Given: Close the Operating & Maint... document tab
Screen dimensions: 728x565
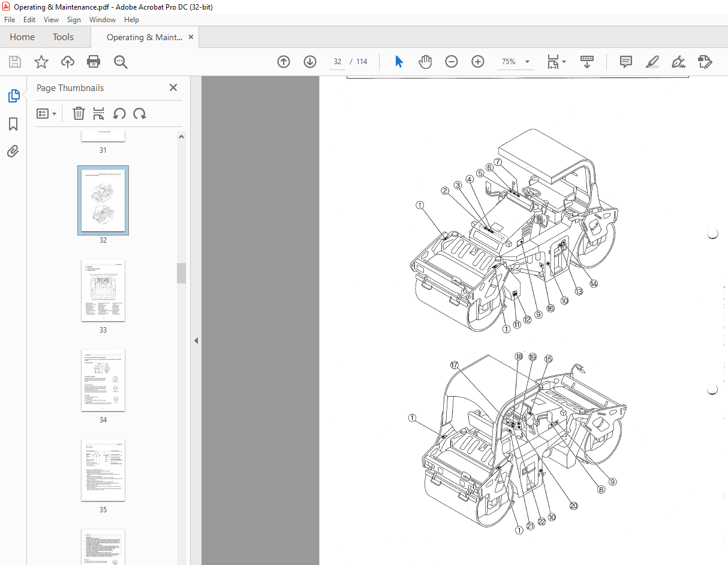Looking at the screenshot, I should [x=191, y=37].
